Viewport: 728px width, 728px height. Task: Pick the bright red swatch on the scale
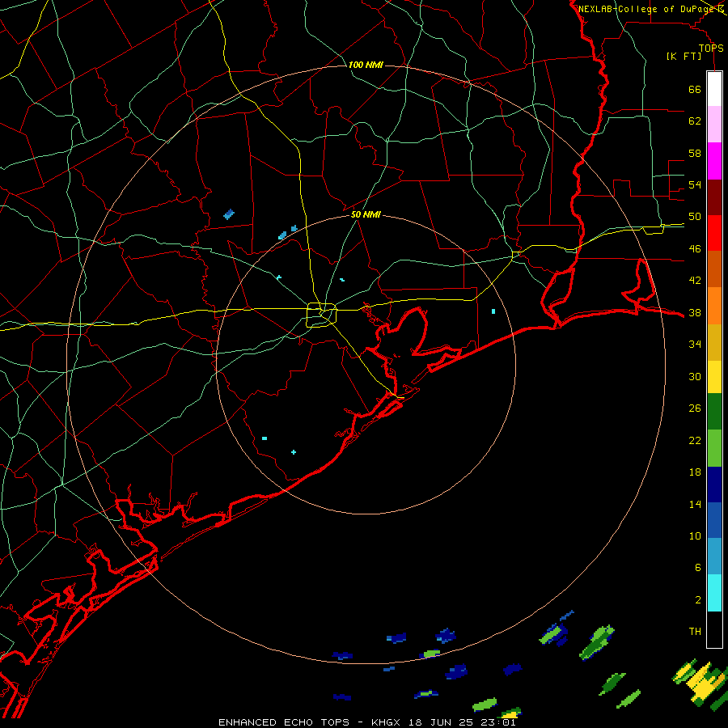click(x=714, y=233)
